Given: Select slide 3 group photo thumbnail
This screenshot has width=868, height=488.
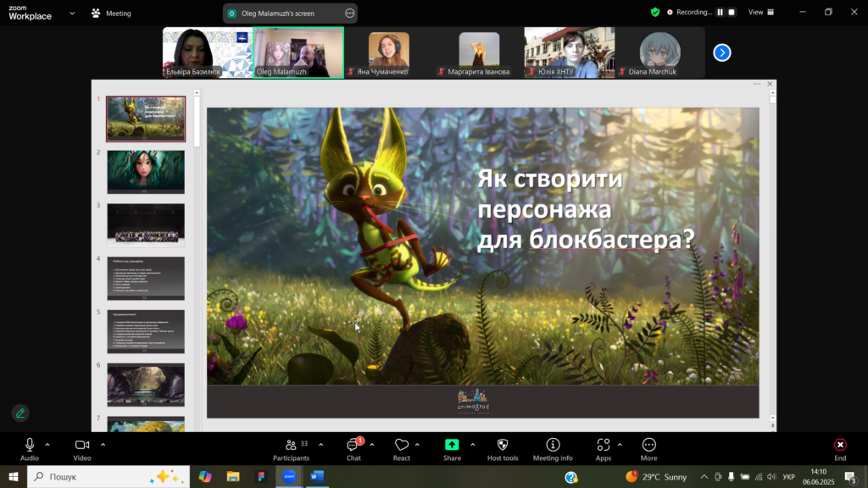Looking at the screenshot, I should 146,225.
